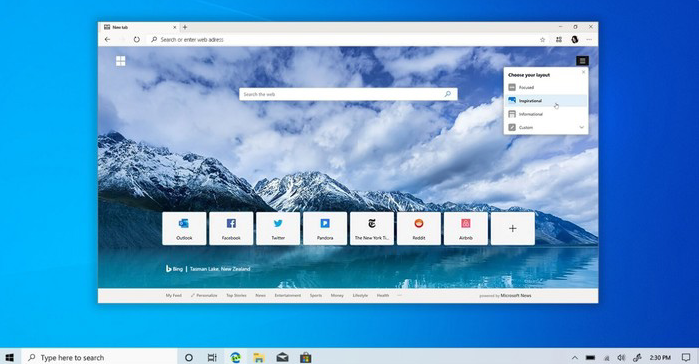Click the browser refresh icon

tap(136, 40)
